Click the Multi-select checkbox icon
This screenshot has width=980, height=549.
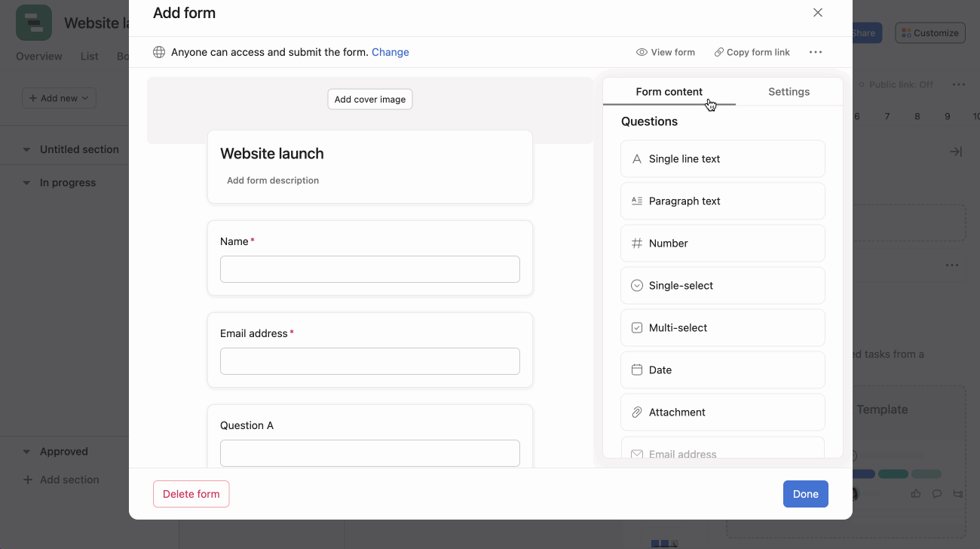pyautogui.click(x=637, y=328)
